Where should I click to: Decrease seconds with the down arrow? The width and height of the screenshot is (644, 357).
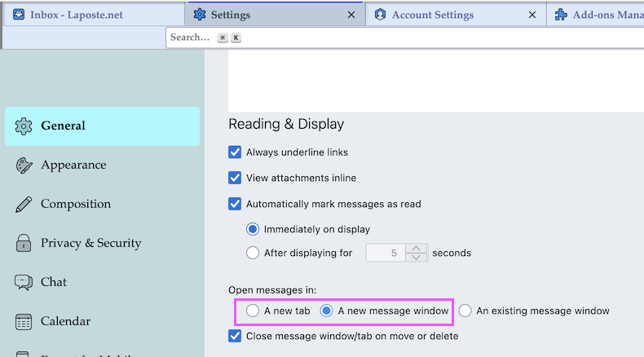tap(416, 258)
